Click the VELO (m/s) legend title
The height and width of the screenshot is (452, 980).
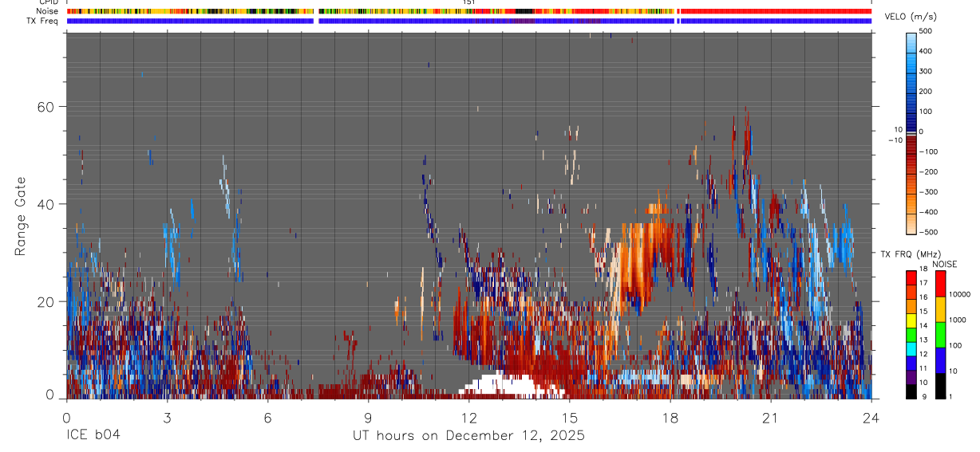pyautogui.click(x=910, y=18)
